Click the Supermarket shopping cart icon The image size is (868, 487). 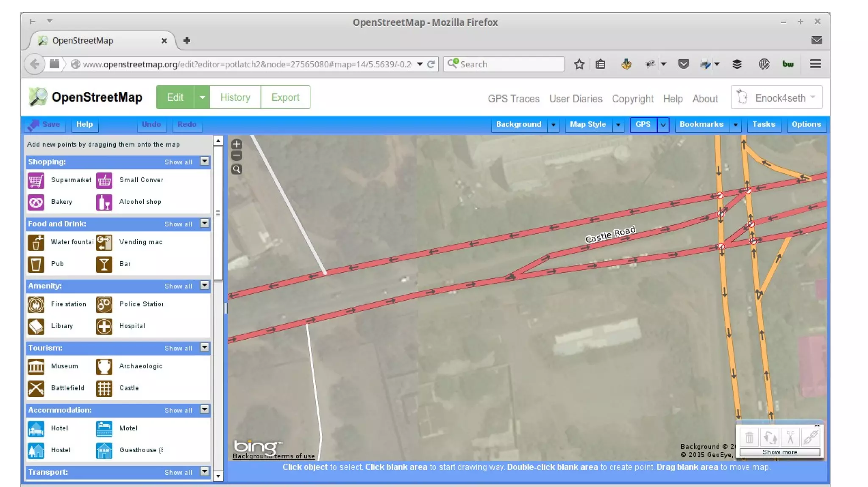[x=36, y=180]
